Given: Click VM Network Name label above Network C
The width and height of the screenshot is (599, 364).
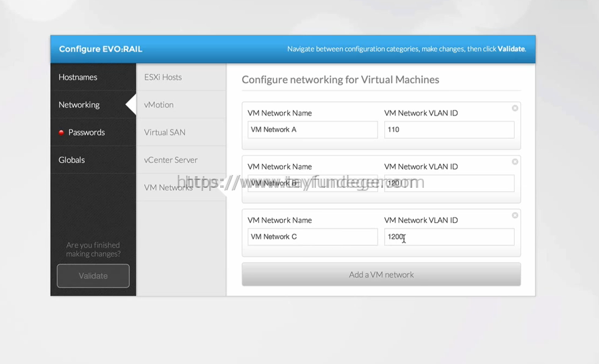Looking at the screenshot, I should pyautogui.click(x=279, y=220).
